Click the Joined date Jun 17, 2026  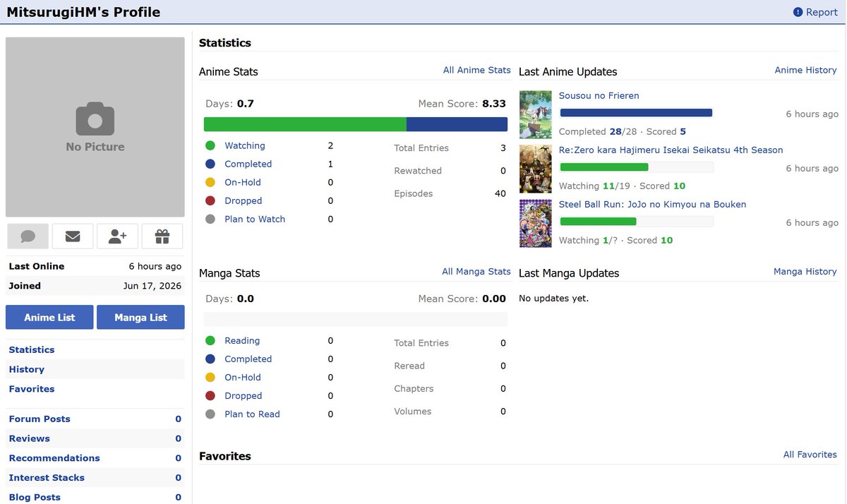tap(152, 286)
